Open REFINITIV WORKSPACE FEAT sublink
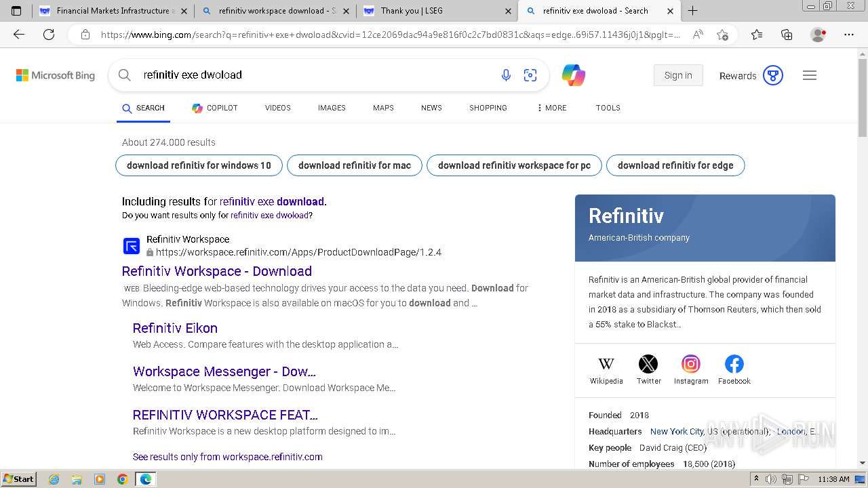Image resolution: width=868 pixels, height=488 pixels. (x=225, y=415)
